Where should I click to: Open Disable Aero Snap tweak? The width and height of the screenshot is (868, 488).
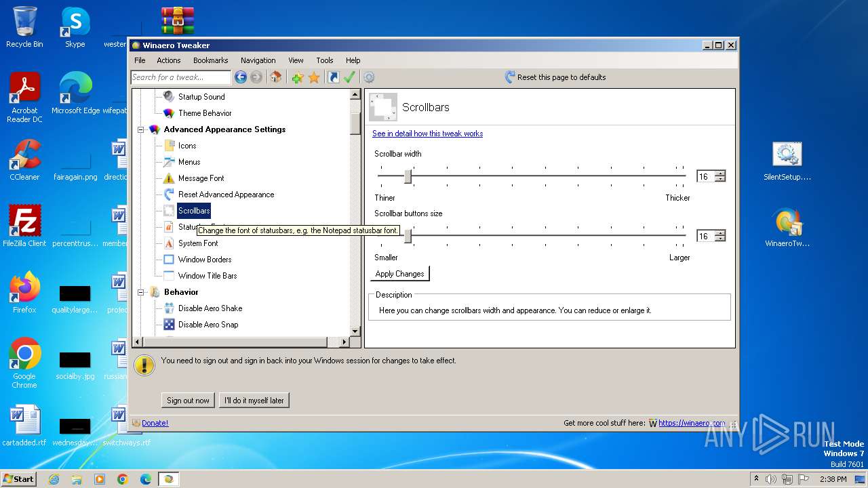(x=208, y=325)
